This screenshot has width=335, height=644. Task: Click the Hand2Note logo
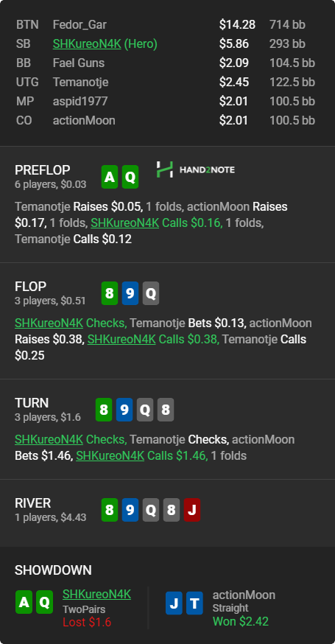195,169
